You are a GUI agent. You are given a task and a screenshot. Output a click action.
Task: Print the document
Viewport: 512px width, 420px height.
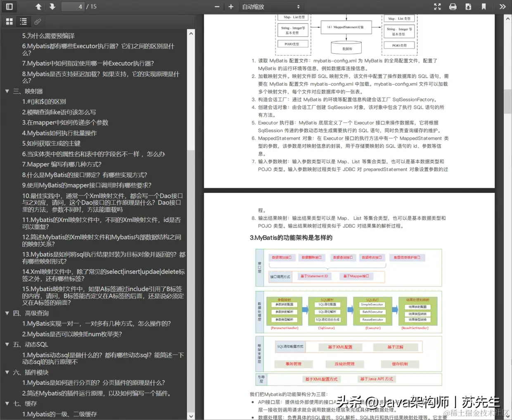point(453,7)
